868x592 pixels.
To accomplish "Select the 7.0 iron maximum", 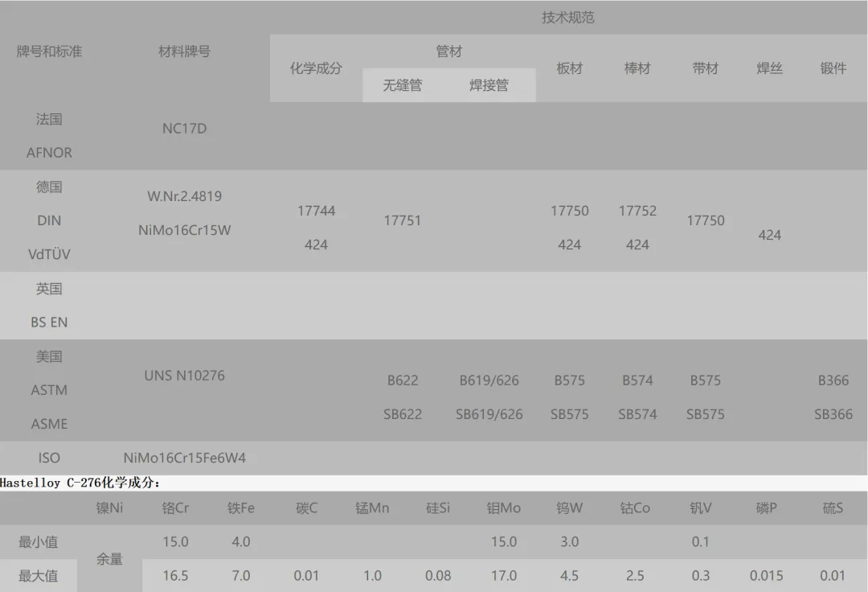I will pyautogui.click(x=241, y=576).
